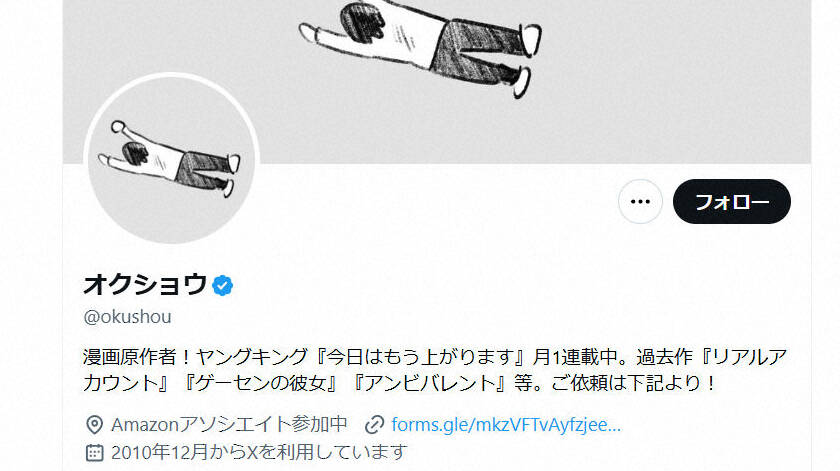Viewport: 840px width, 471px height.
Task: Click 漫画原作者！ at the bio start
Action: [x=138, y=357]
